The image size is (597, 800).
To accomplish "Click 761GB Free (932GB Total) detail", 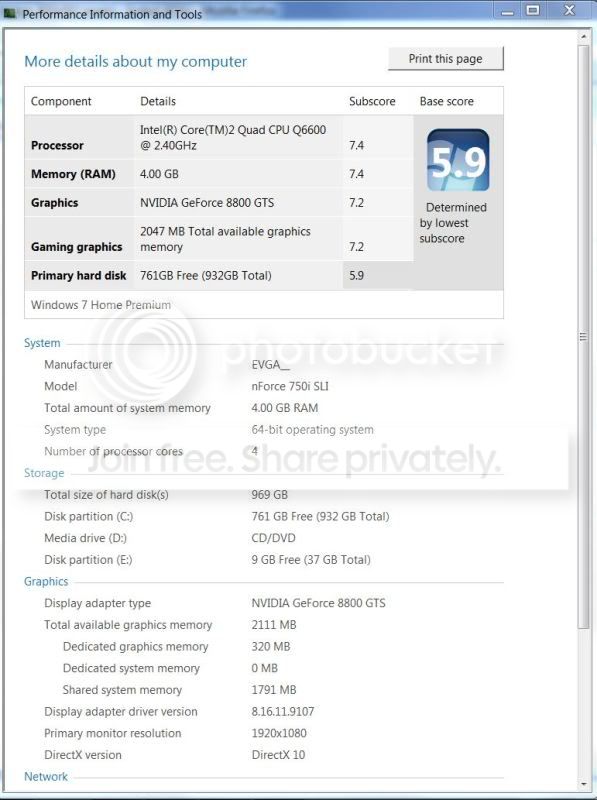I will click(206, 276).
